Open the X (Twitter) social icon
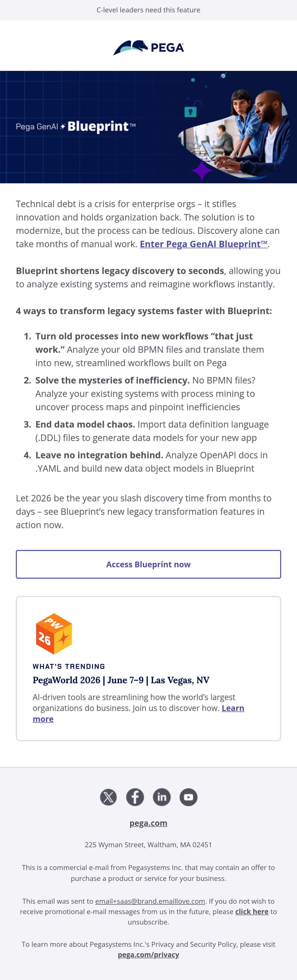Image resolution: width=297 pixels, height=980 pixels. (x=108, y=797)
